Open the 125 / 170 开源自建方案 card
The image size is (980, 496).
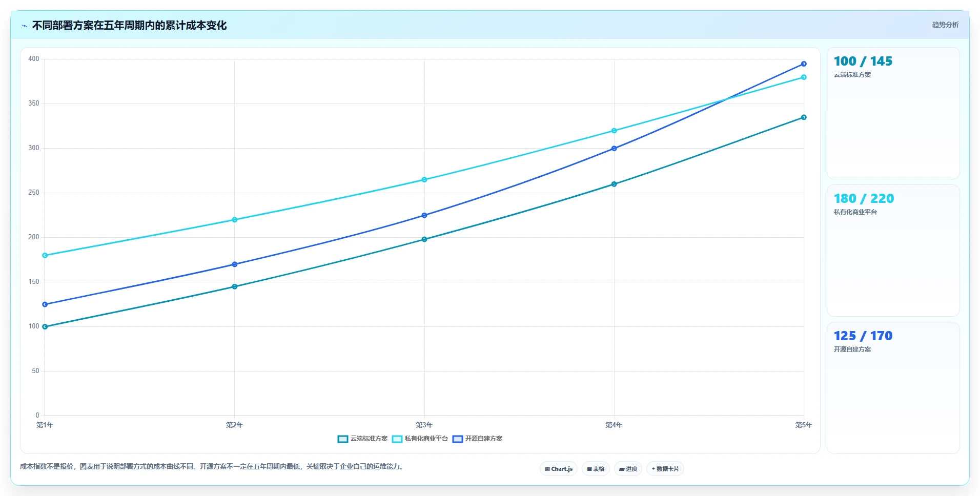[x=893, y=388]
